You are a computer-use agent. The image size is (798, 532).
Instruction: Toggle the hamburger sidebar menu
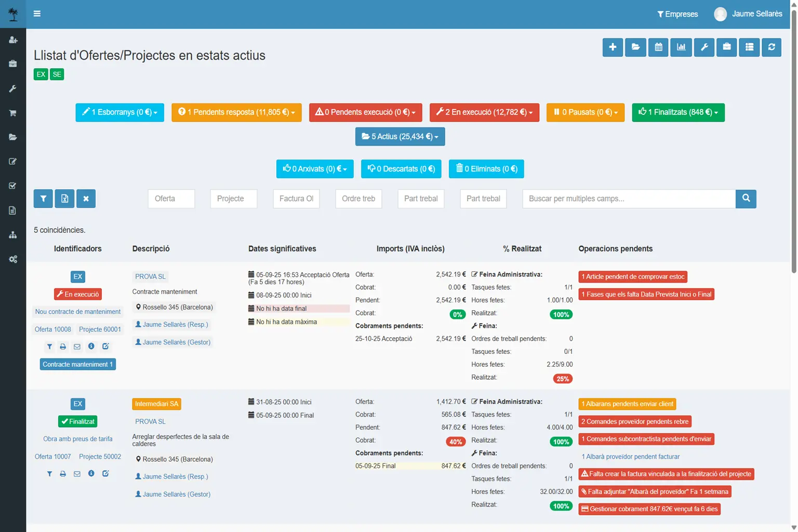[37, 14]
